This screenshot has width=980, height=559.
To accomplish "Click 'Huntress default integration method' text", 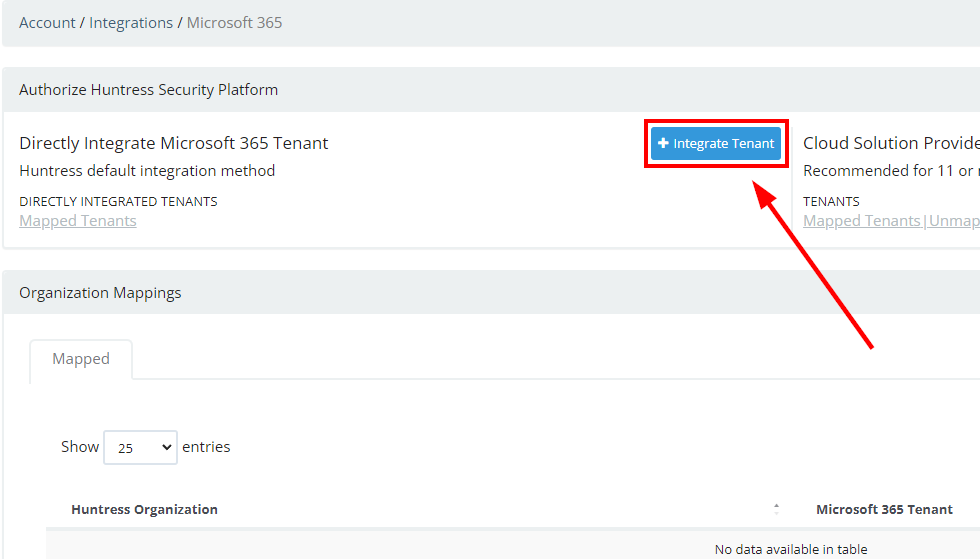I will 147,171.
